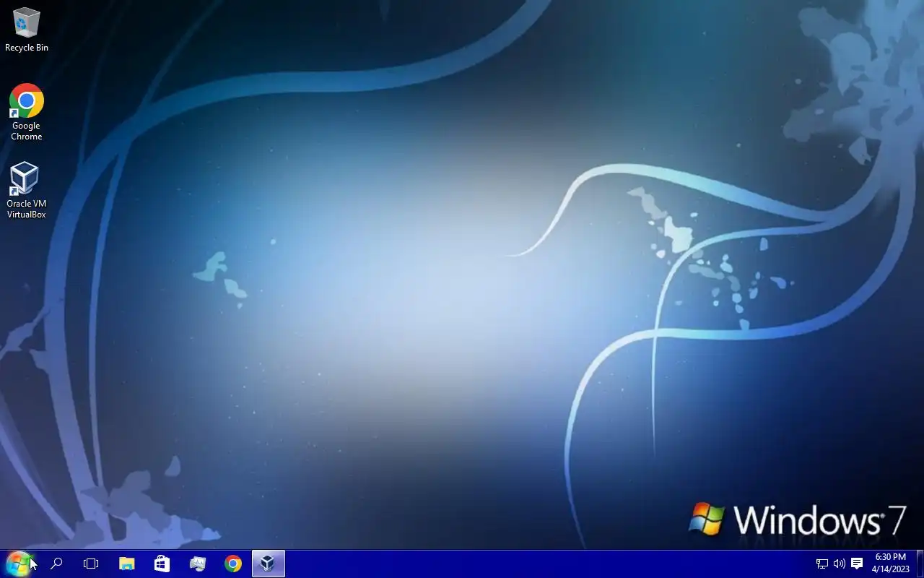The height and width of the screenshot is (578, 924).
Task: Open the Microsoft Store taskbar icon
Action: [x=162, y=564]
